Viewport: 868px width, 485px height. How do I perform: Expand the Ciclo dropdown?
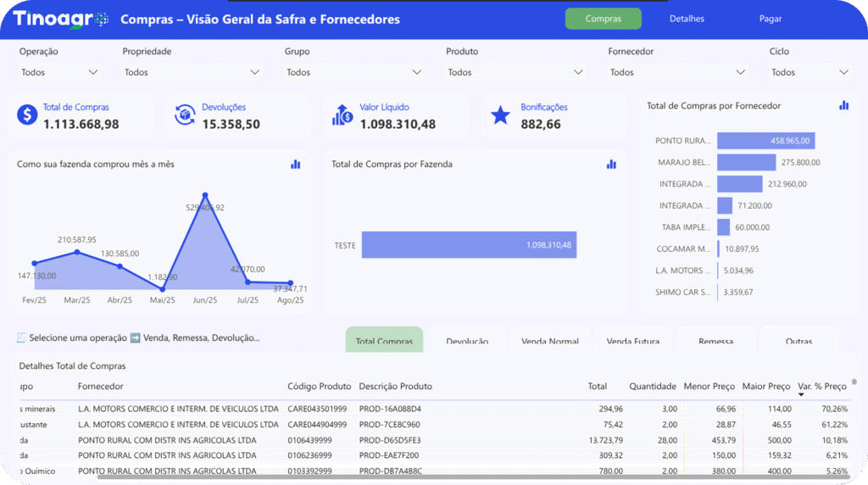pyautogui.click(x=810, y=73)
